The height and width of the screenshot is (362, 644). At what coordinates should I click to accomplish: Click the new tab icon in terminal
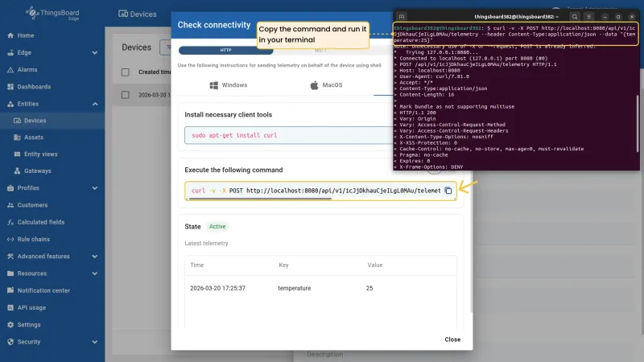[x=402, y=17]
